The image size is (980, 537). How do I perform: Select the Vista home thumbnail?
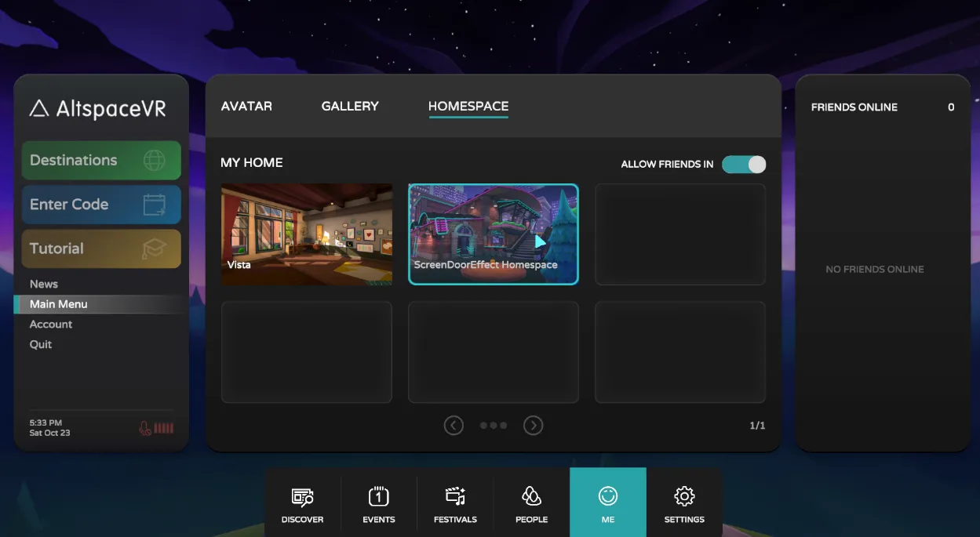(307, 234)
